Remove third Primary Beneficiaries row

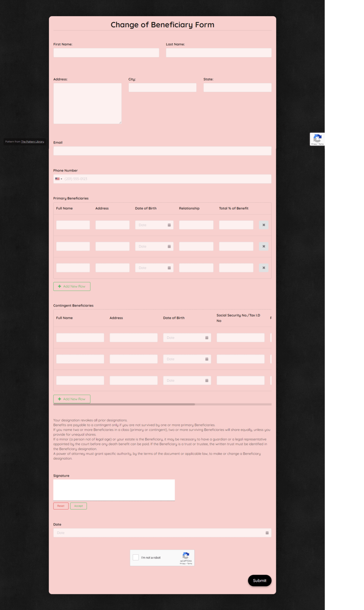[x=264, y=268]
